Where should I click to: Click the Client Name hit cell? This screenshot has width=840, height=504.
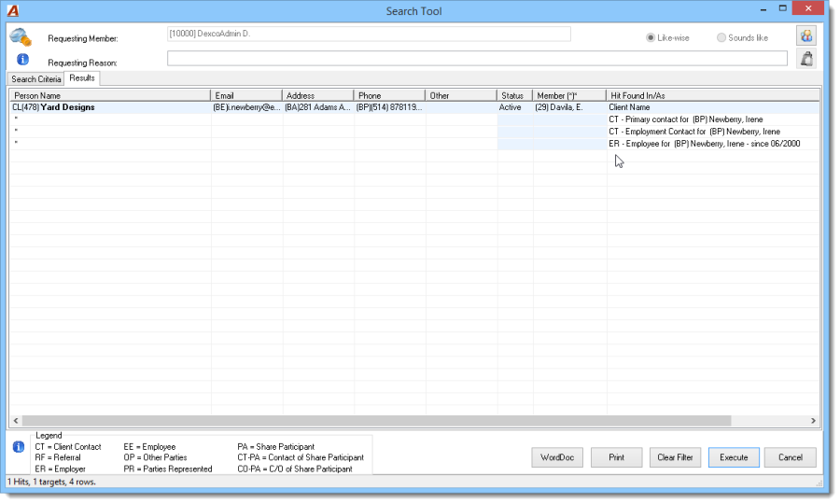(713, 107)
